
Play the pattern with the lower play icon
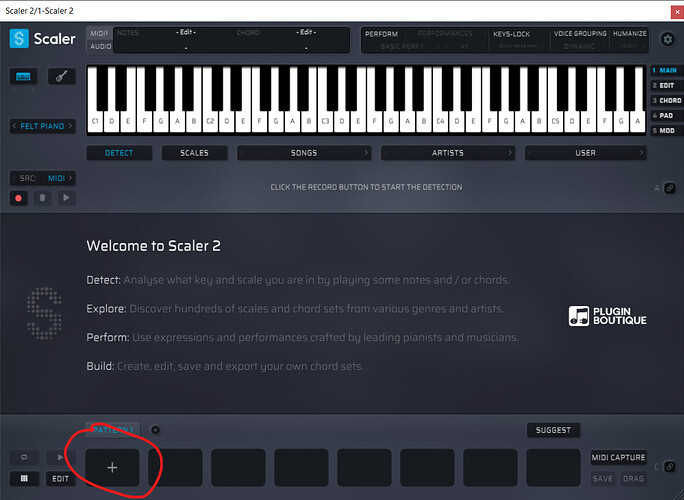[61, 457]
